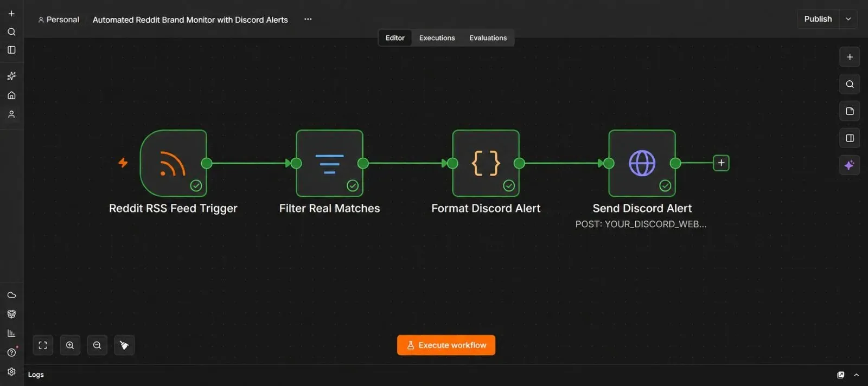This screenshot has height=386, width=868.
Task: Fit the workflow to view
Action: click(43, 345)
